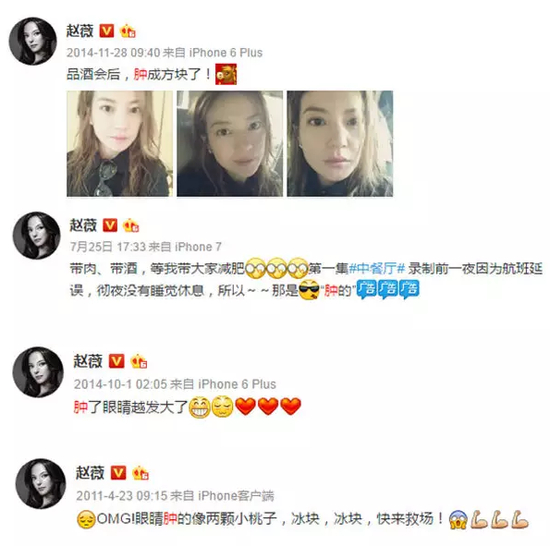Open the first selfie photo thumbnail
This screenshot has height=546, width=550.
pyautogui.click(x=120, y=143)
